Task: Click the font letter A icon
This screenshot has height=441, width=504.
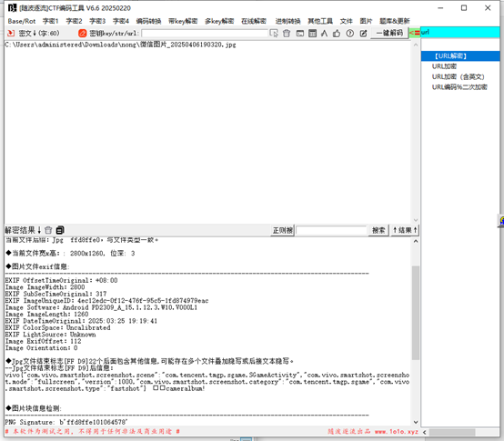Action: point(324,34)
